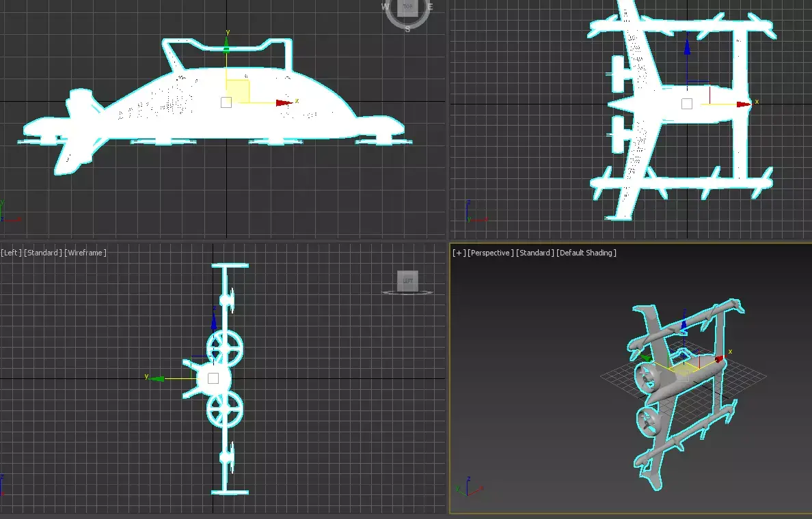Viewport: 812px width, 519px height.
Task: Grab the red X axis arrow in top-right viewport
Action: click(x=744, y=104)
